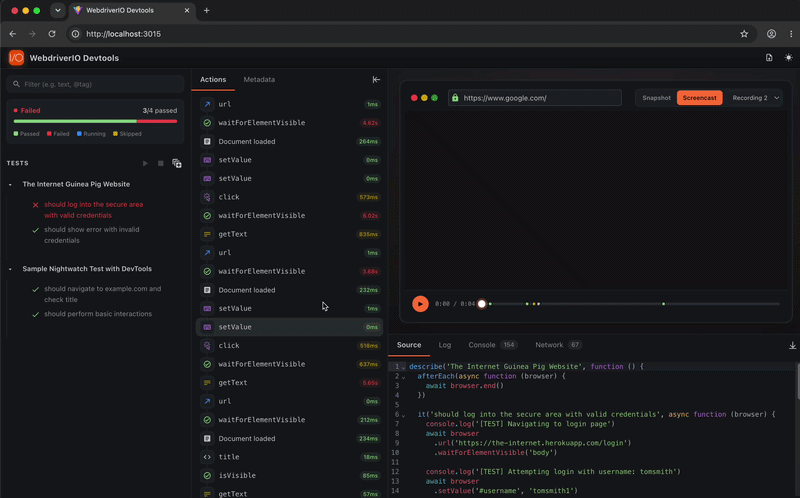Click the stop tests square icon
Screen dimensions: 800x498
click(160, 163)
